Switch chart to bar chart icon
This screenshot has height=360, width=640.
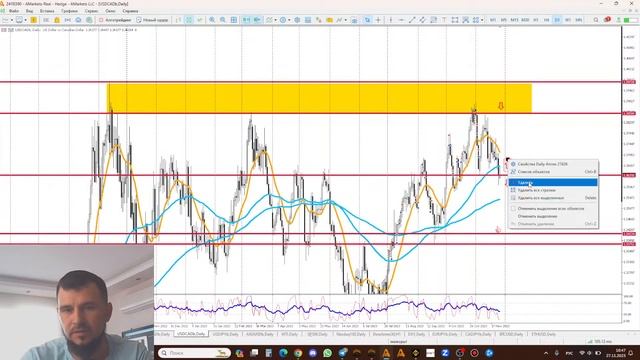178,20
